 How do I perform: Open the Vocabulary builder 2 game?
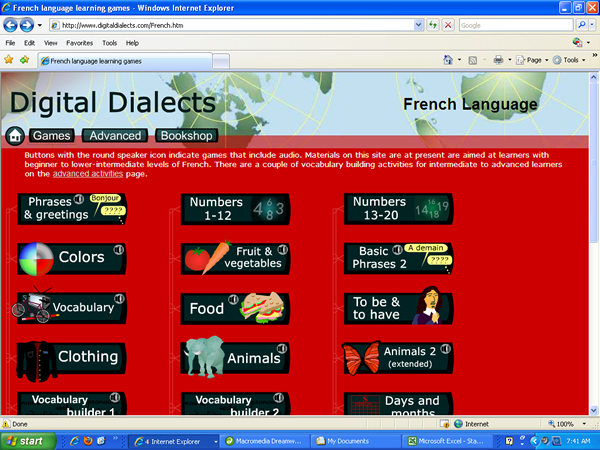(235, 404)
